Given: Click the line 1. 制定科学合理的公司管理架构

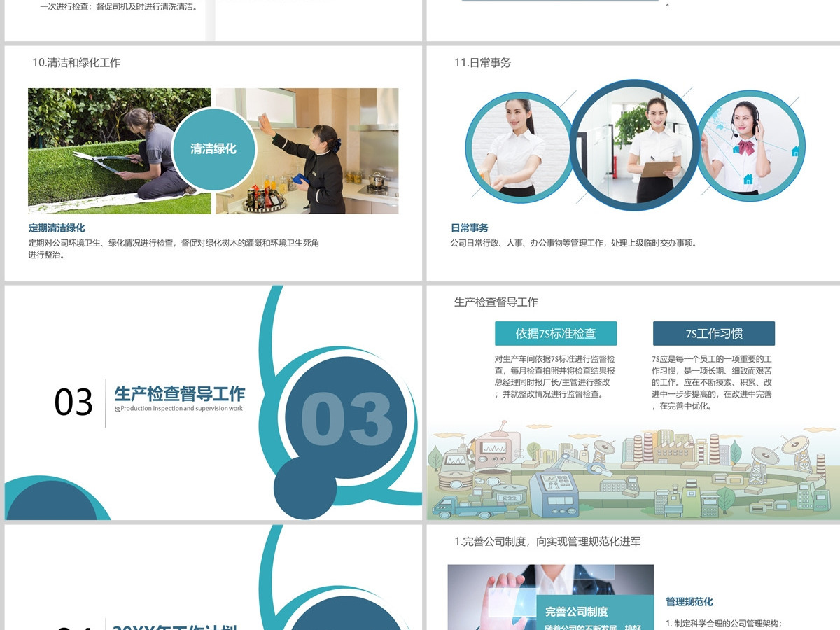Looking at the screenshot, I should coord(724,624).
